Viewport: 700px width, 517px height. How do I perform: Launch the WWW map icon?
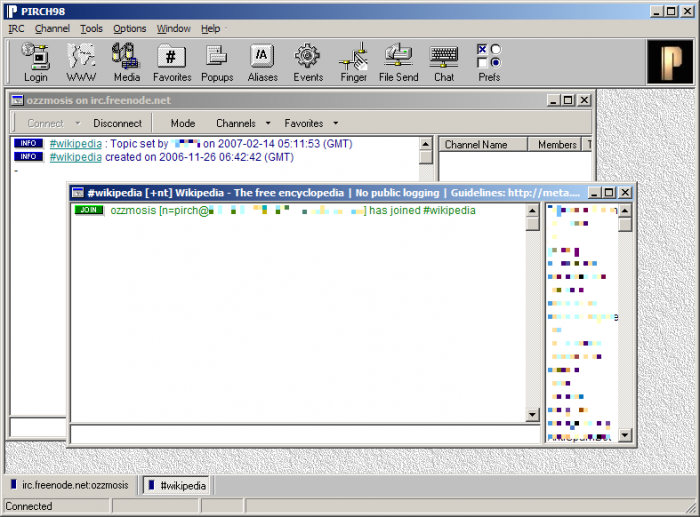pyautogui.click(x=81, y=57)
